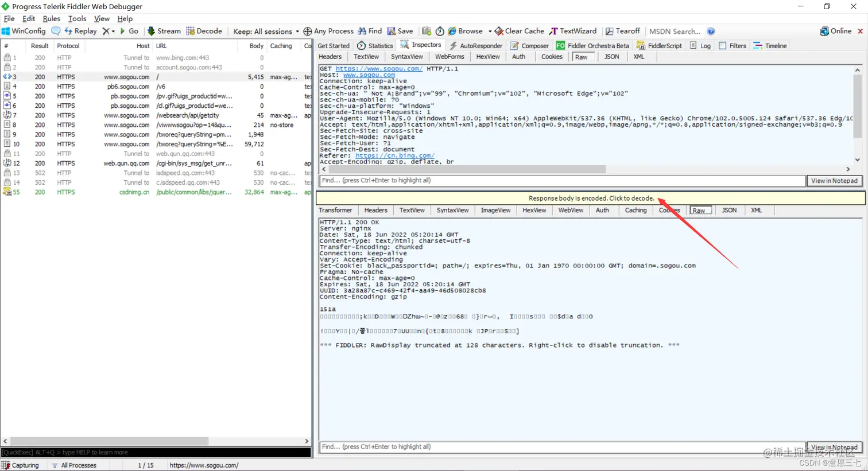
Task: Open the Statistics tab with clock icon
Action: click(x=375, y=45)
